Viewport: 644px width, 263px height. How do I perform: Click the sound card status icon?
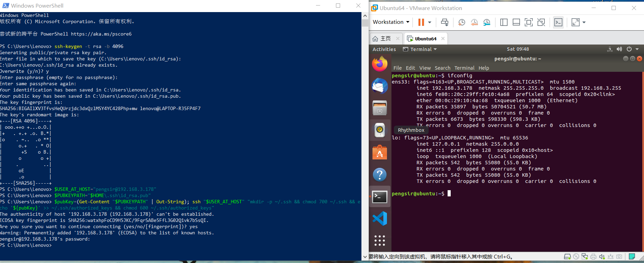[602, 256]
